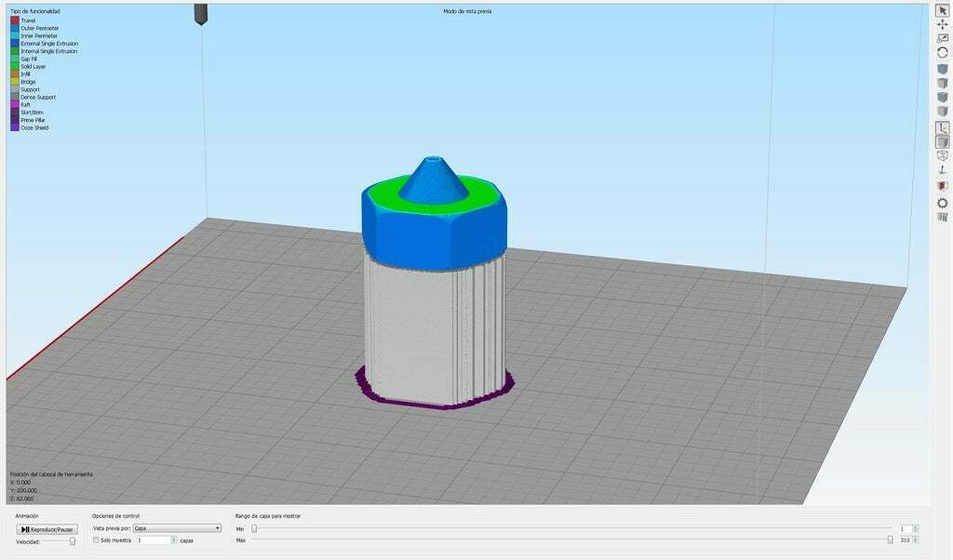This screenshot has height=560, width=953.
Task: Open the support structures tool icon
Action: point(942,217)
